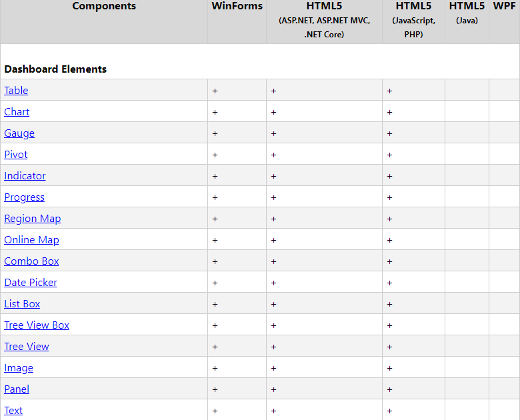Open the Table component link
This screenshot has height=420, width=520.
[x=16, y=90]
